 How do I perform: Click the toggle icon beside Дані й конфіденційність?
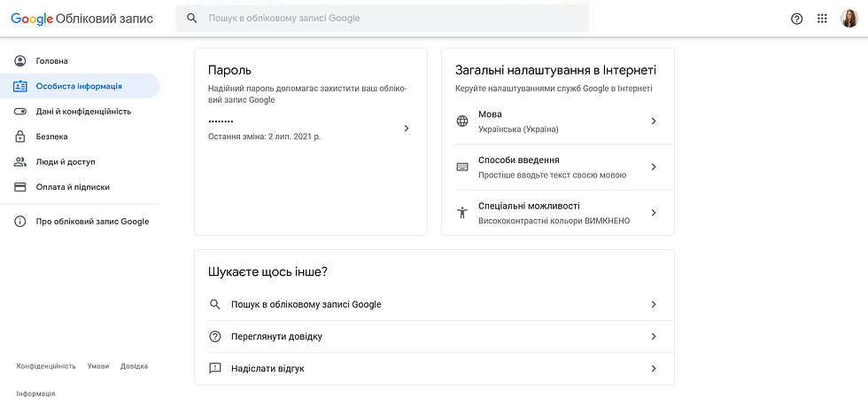click(19, 112)
